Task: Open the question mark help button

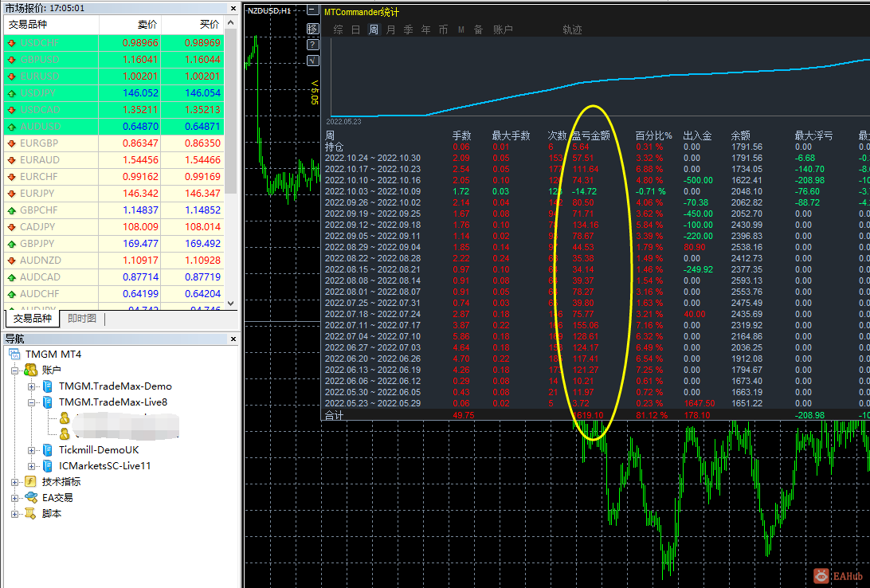Action: [313, 45]
